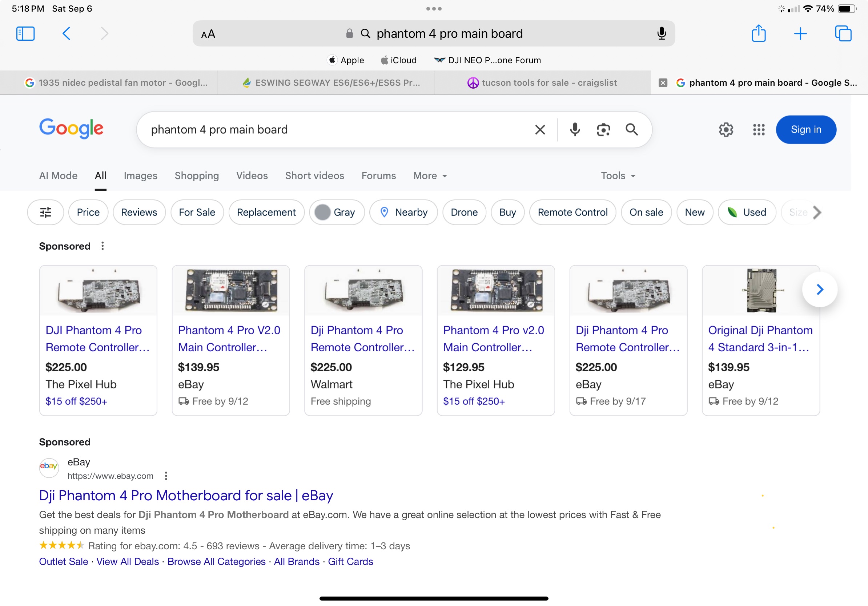Image resolution: width=868 pixels, height=606 pixels.
Task: Open The Pixel Hub $225.00 remote controller listing
Action: tap(98, 340)
